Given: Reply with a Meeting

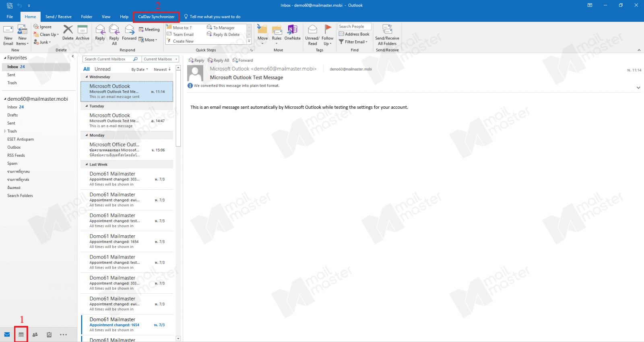Looking at the screenshot, I should pos(149,29).
